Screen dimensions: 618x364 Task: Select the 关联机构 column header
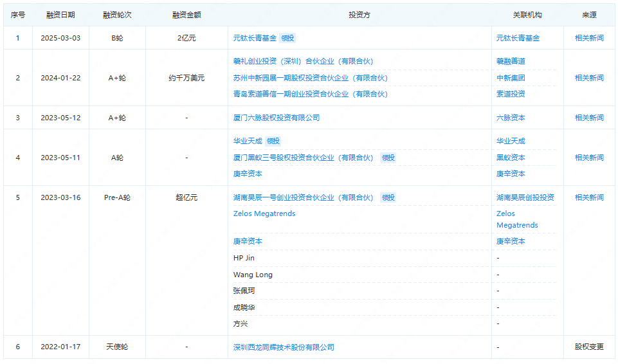pyautogui.click(x=527, y=15)
